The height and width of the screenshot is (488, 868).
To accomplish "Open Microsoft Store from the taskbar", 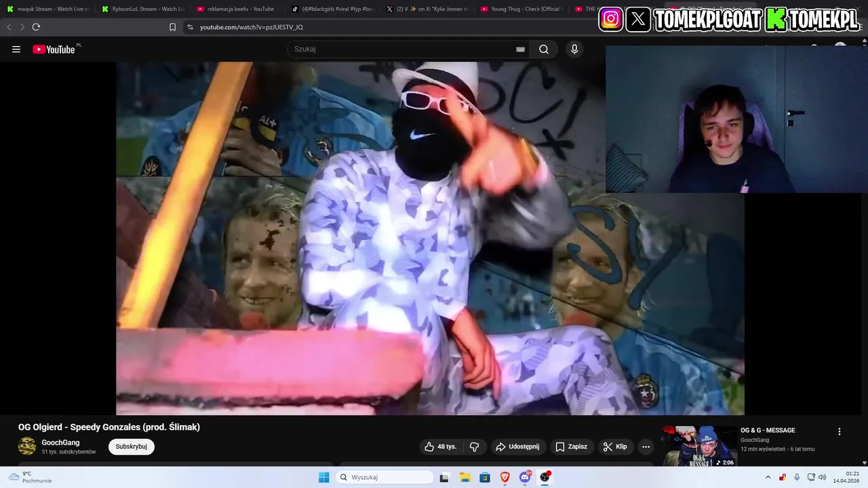I will pyautogui.click(x=485, y=477).
